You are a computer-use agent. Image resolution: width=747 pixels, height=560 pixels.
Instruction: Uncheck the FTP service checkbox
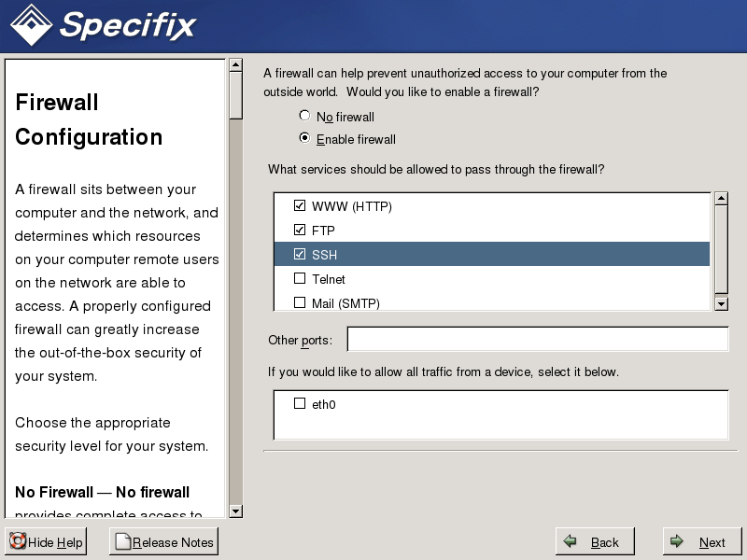pos(300,230)
